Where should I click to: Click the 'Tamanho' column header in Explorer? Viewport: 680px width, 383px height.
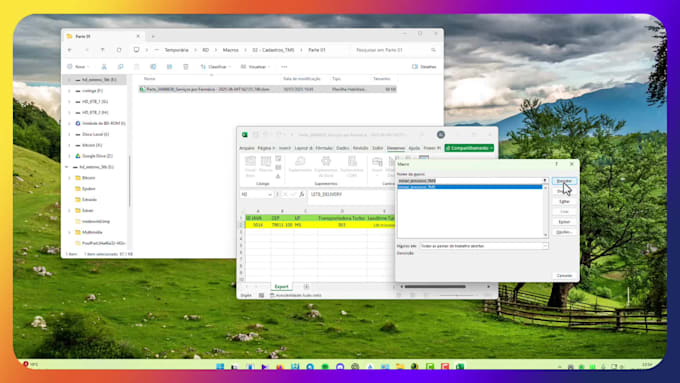click(x=382, y=79)
